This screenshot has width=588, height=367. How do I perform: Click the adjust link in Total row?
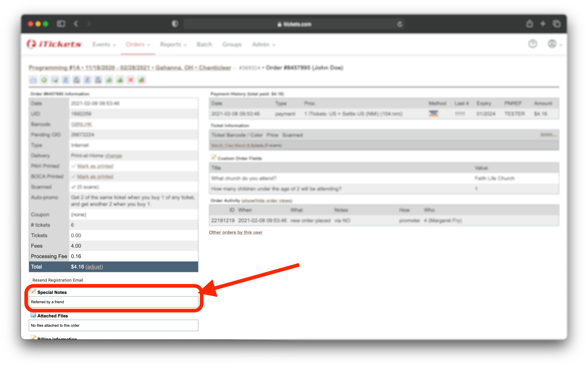(x=94, y=267)
